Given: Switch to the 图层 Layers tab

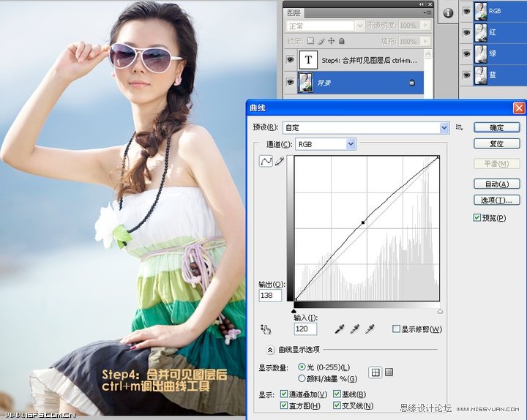Looking at the screenshot, I should click(294, 12).
